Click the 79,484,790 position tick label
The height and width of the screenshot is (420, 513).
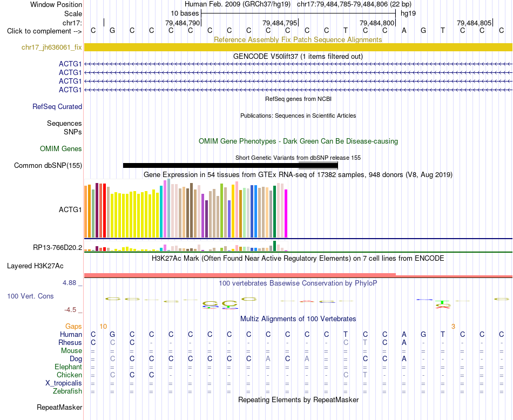click(182, 23)
